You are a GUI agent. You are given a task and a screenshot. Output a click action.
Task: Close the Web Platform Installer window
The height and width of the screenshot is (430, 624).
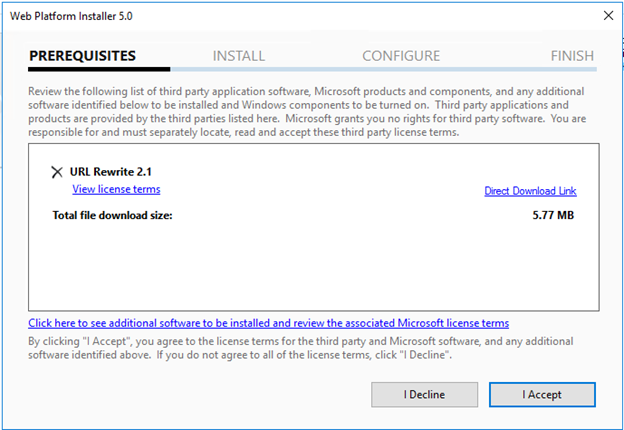pyautogui.click(x=607, y=15)
